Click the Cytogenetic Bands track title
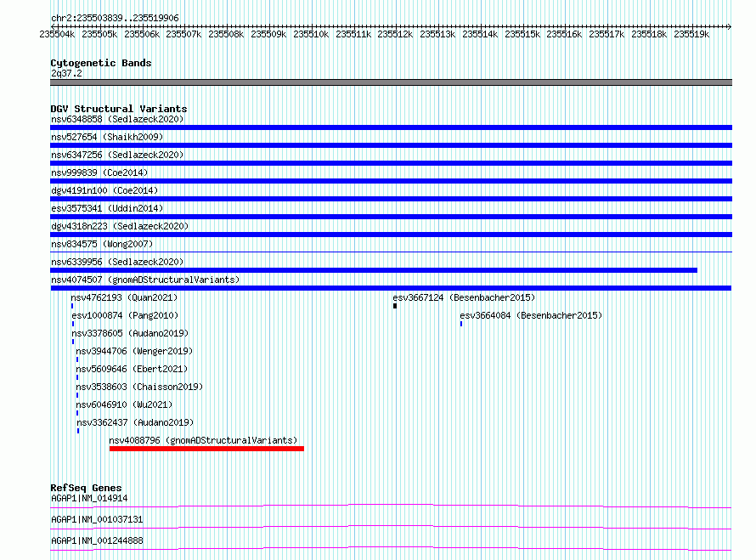This screenshot has width=756, height=560. coord(101,63)
